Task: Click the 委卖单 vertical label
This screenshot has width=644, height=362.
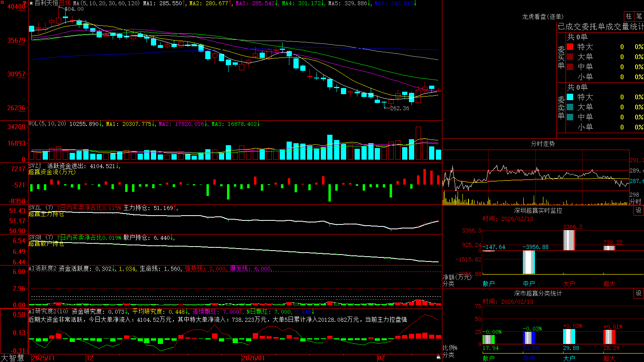Action: coord(561,107)
